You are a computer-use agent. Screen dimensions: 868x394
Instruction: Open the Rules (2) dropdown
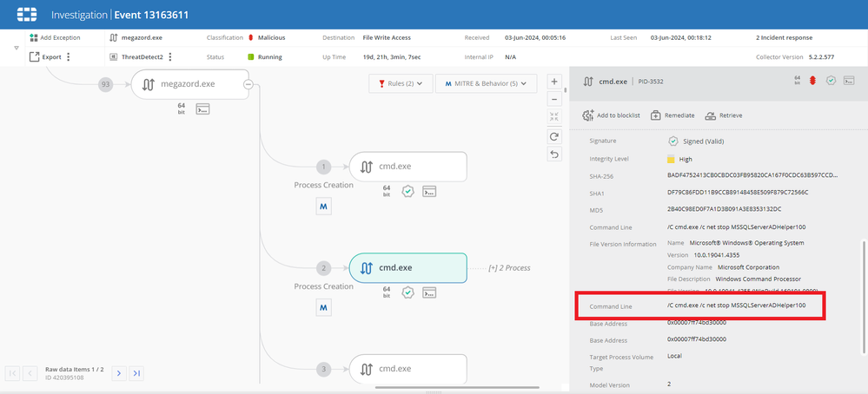401,83
